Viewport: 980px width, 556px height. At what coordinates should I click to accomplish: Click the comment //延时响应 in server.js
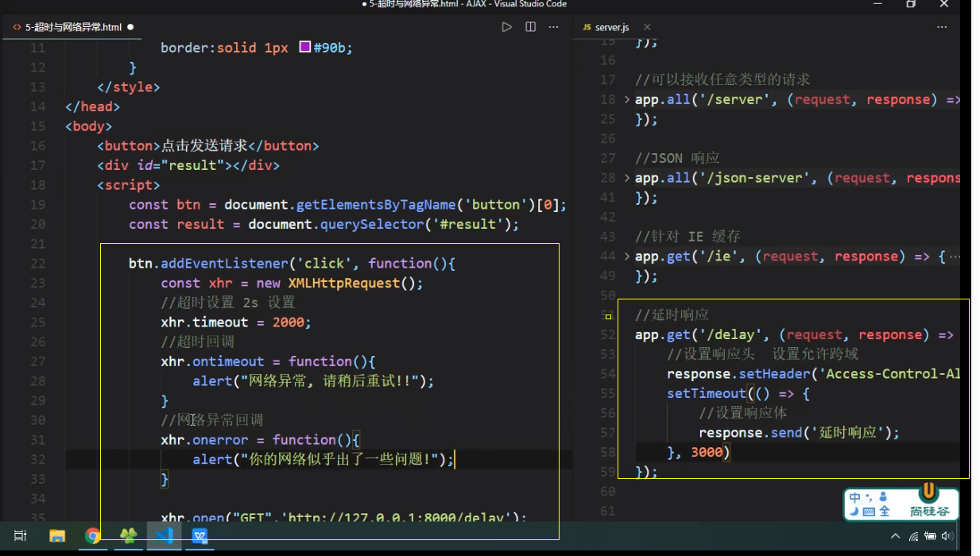coord(672,315)
